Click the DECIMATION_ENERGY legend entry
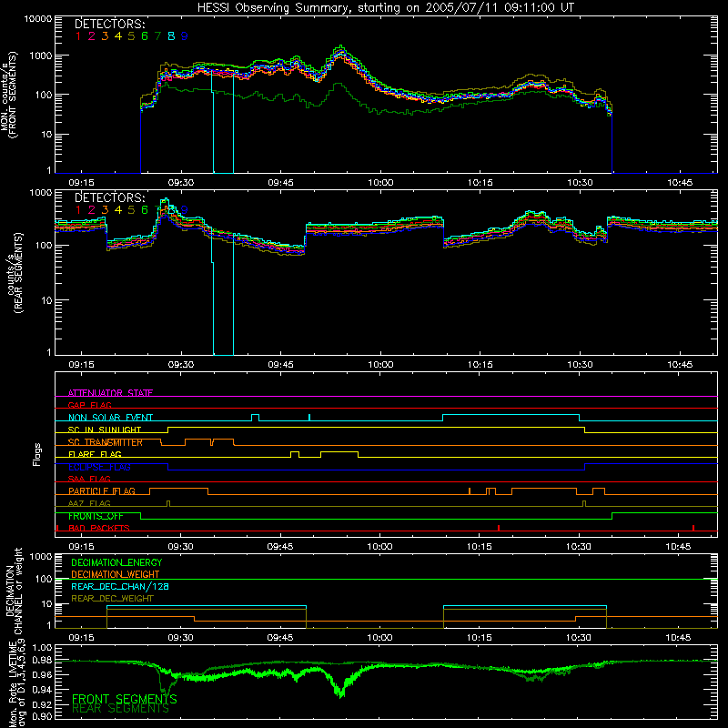Viewport: 728px width, 728px height. click(x=116, y=562)
